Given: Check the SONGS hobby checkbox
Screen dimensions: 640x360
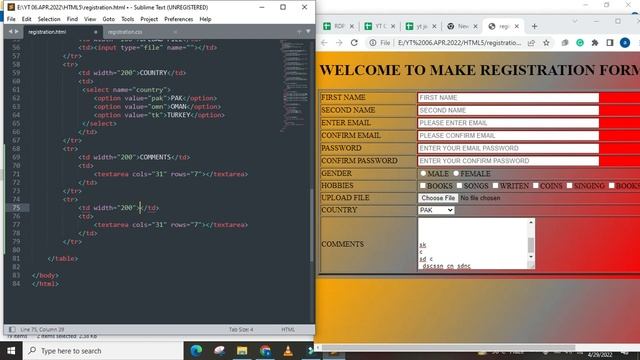Looking at the screenshot, I should click(459, 185).
